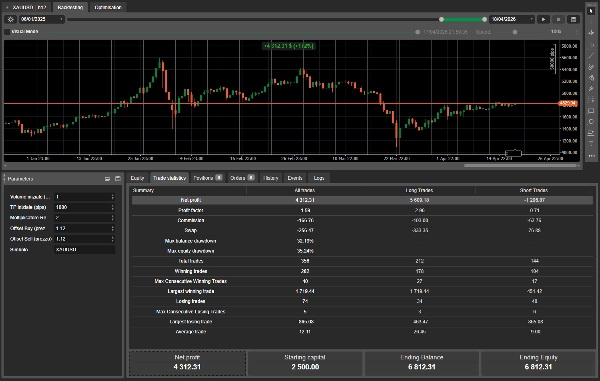
Task: Click the right handle of date range slider
Action: pos(484,19)
